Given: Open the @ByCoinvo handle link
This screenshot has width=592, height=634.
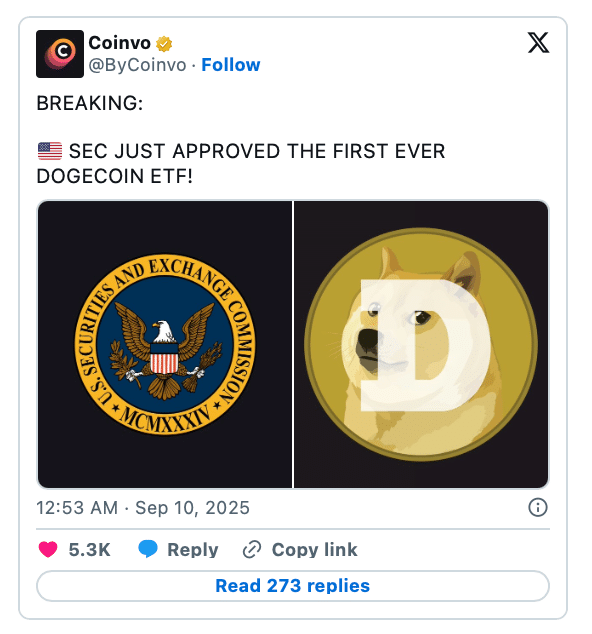Looking at the screenshot, I should [x=137, y=65].
